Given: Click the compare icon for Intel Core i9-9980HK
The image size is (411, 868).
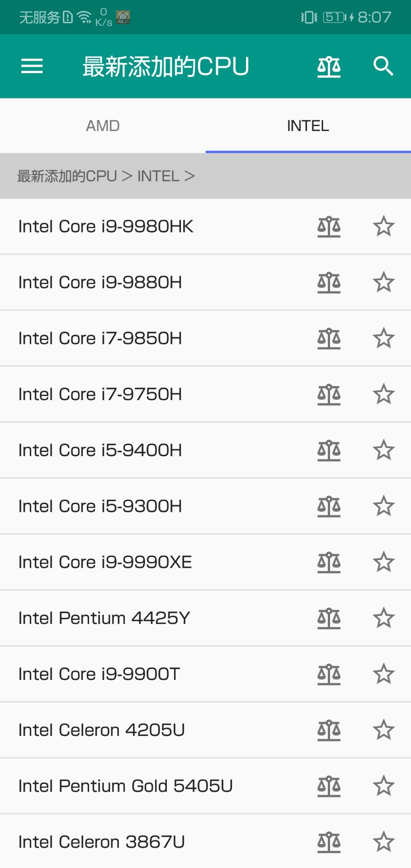Looking at the screenshot, I should coord(329,226).
